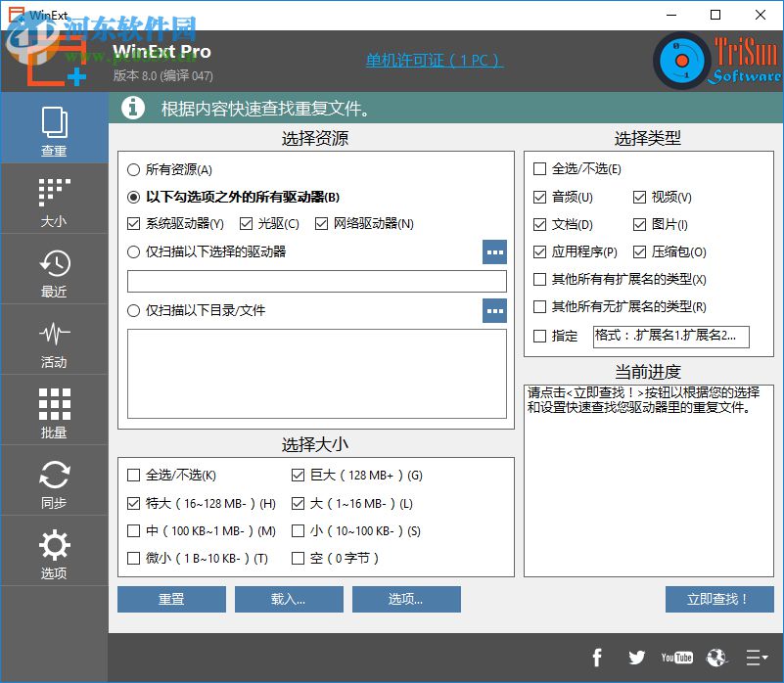
Task: Click the Facebook icon at bottom
Action: coord(597,658)
